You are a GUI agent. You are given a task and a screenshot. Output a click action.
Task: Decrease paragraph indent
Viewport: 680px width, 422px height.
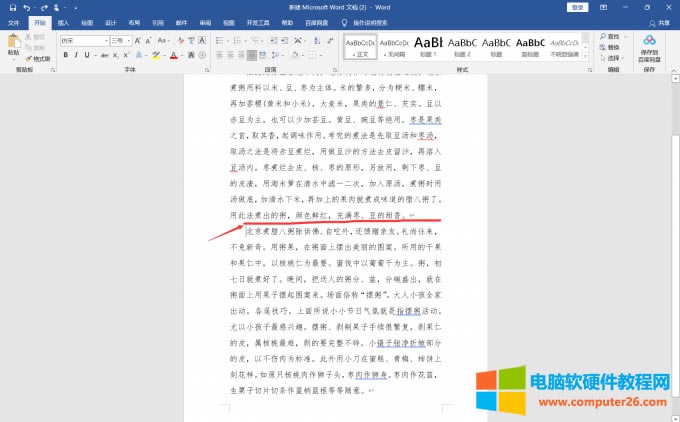point(273,40)
